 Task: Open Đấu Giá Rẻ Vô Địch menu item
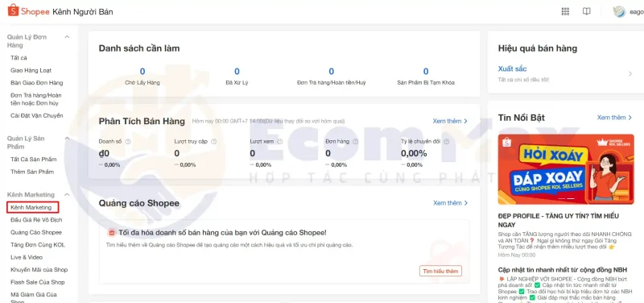(x=36, y=220)
